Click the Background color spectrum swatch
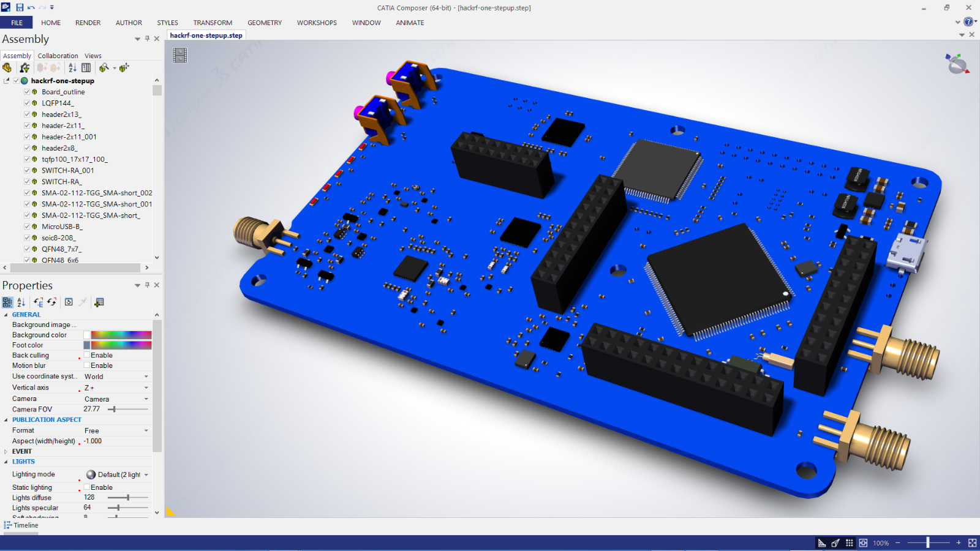 pos(121,335)
